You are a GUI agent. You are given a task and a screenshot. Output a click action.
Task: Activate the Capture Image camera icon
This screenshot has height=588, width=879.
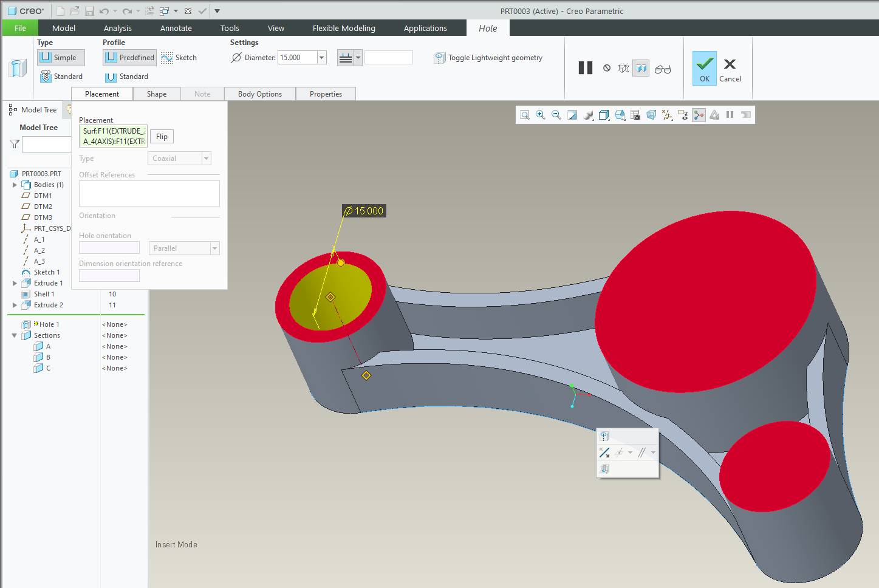(635, 114)
